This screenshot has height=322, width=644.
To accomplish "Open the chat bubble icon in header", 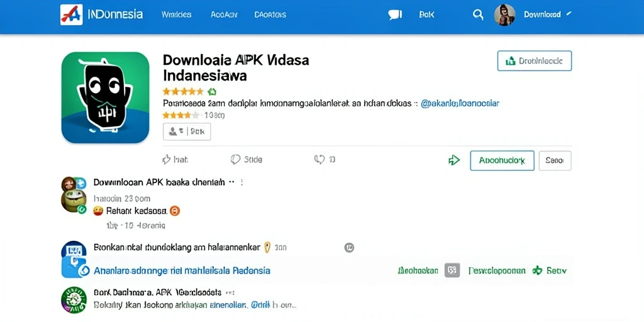I will [x=395, y=15].
